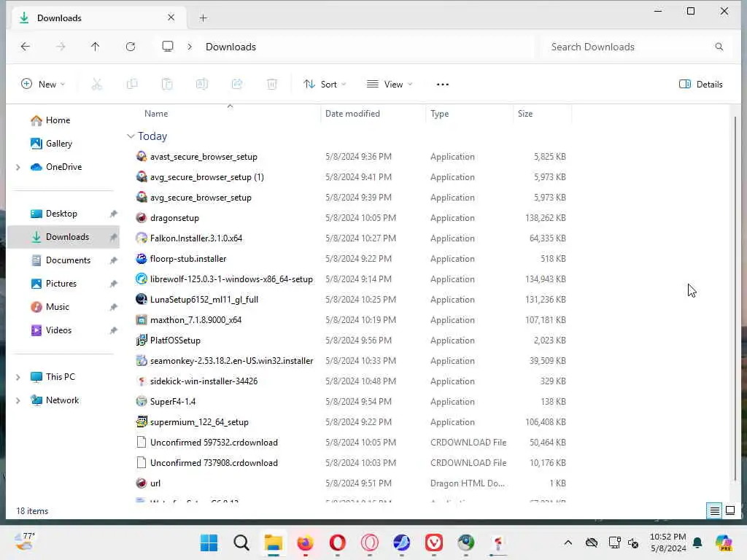Switch to large thumbnails view in status bar
The image size is (747, 560).
coord(729,510)
